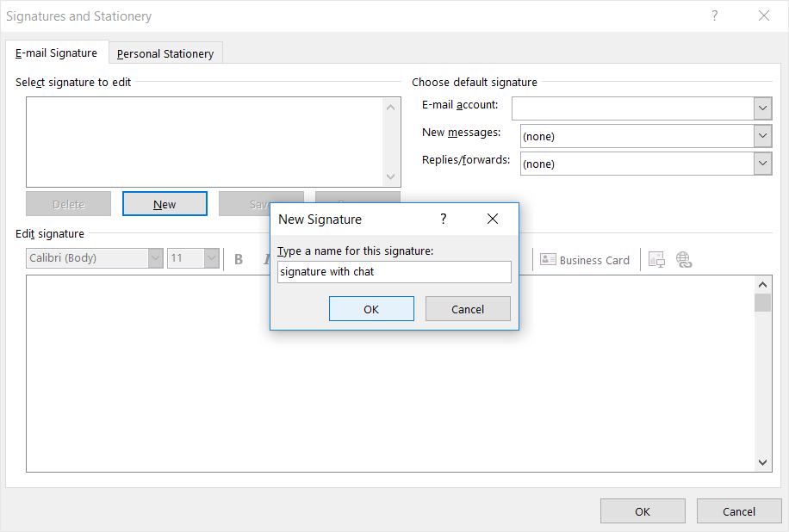Screen dimensions: 789x532
Task: Expand the font size dropdown
Action: 211,258
